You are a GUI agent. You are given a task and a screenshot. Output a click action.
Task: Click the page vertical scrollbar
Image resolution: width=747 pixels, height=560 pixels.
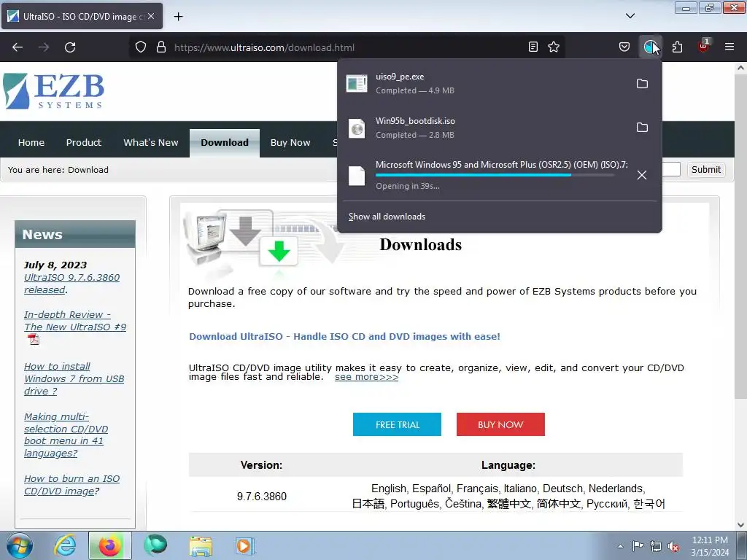[740, 236]
